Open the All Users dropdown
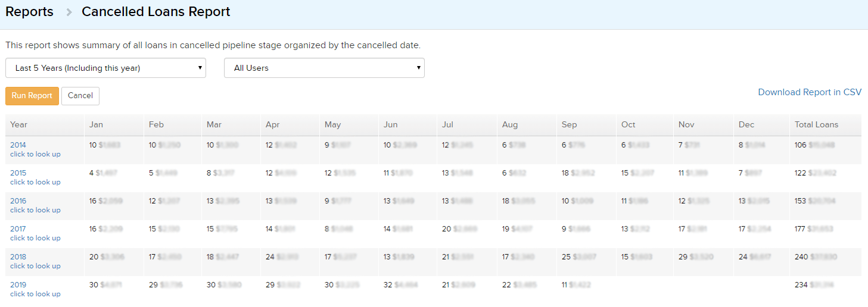The width and height of the screenshot is (868, 307). coord(324,68)
